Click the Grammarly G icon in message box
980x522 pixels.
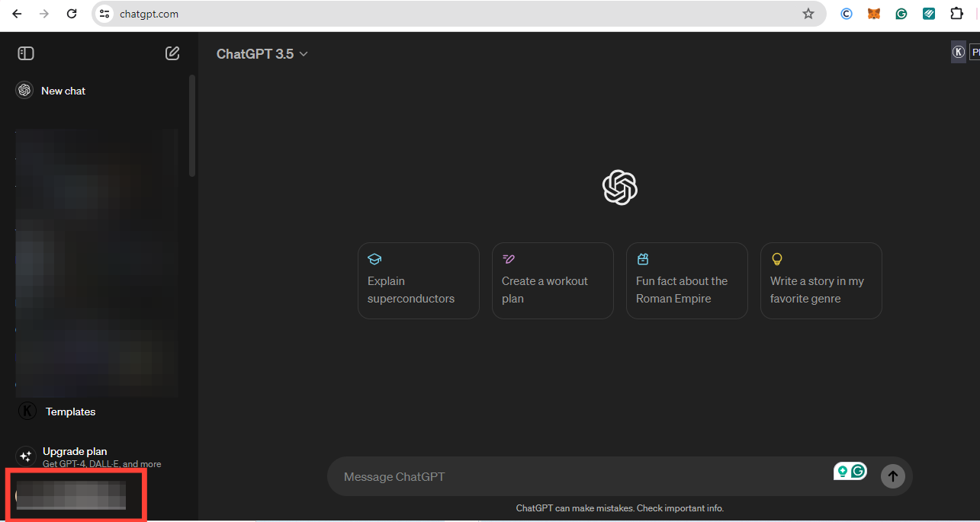pos(859,472)
